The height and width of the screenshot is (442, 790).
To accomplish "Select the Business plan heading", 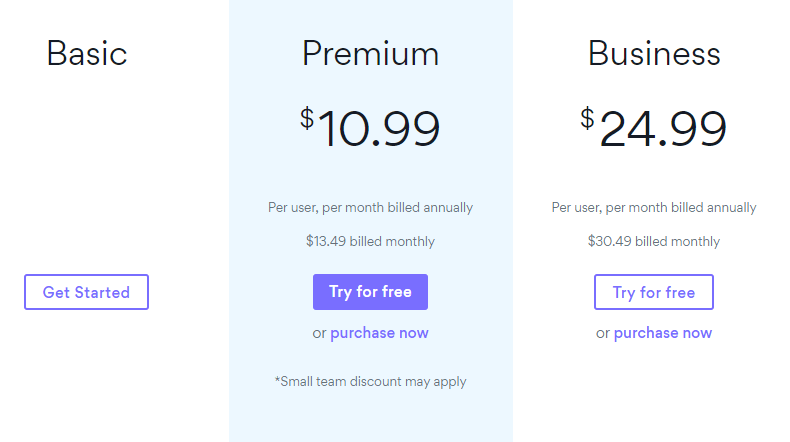I will pyautogui.click(x=654, y=53).
